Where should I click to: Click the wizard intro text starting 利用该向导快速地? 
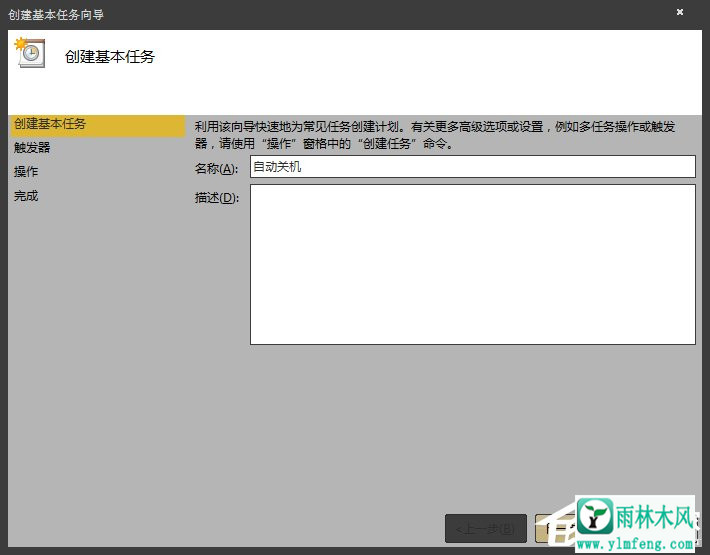[x=435, y=135]
